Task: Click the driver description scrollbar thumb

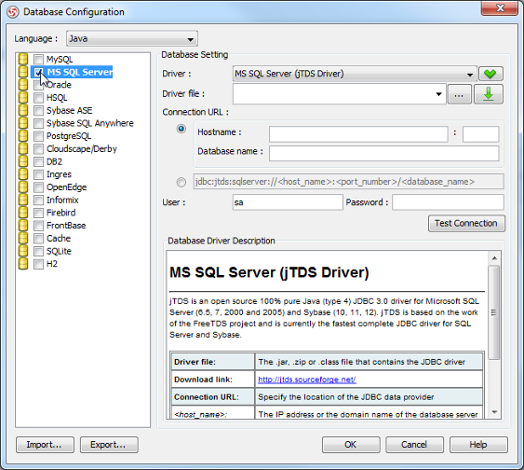Action: pyautogui.click(x=495, y=313)
